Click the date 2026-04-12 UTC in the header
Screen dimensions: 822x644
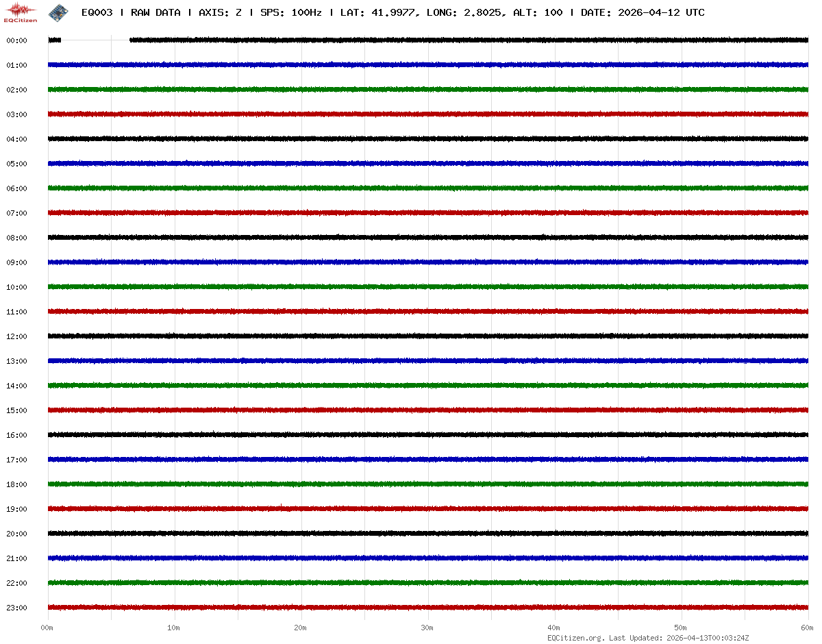click(x=661, y=12)
